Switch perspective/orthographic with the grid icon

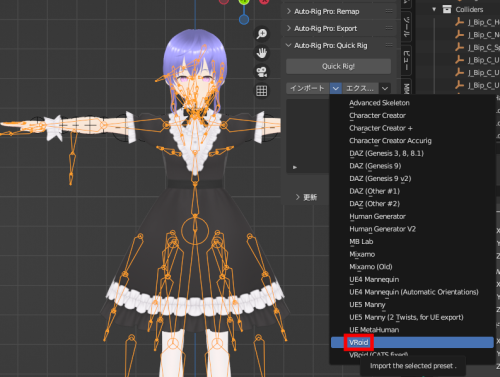262,91
